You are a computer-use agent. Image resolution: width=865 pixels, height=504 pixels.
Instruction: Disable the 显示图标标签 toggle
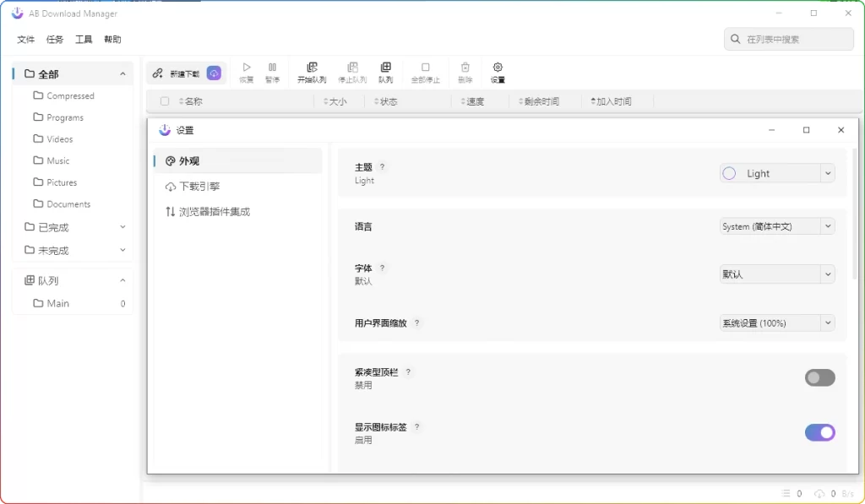819,432
